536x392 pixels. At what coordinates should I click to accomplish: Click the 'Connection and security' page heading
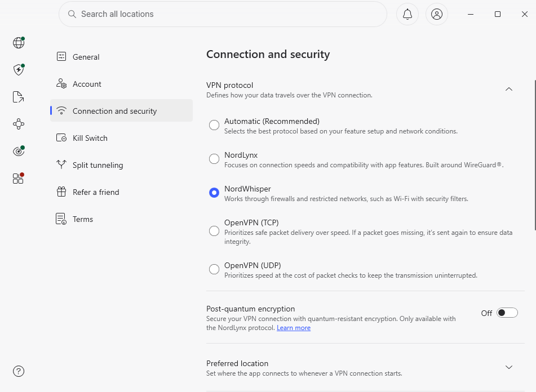[x=268, y=54]
